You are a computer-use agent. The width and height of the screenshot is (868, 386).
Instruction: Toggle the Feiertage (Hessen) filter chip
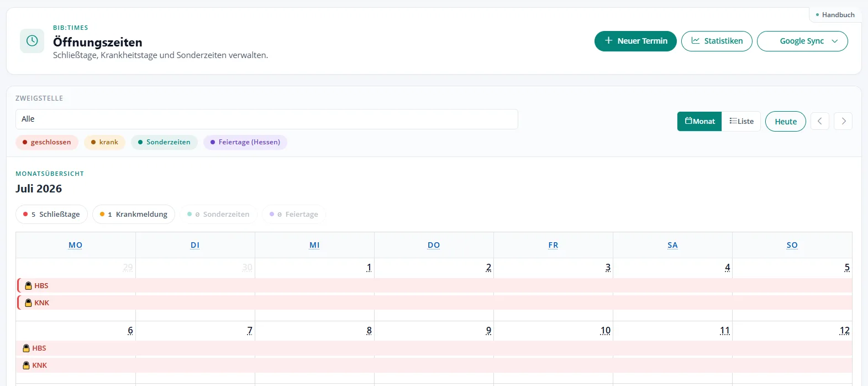point(245,142)
